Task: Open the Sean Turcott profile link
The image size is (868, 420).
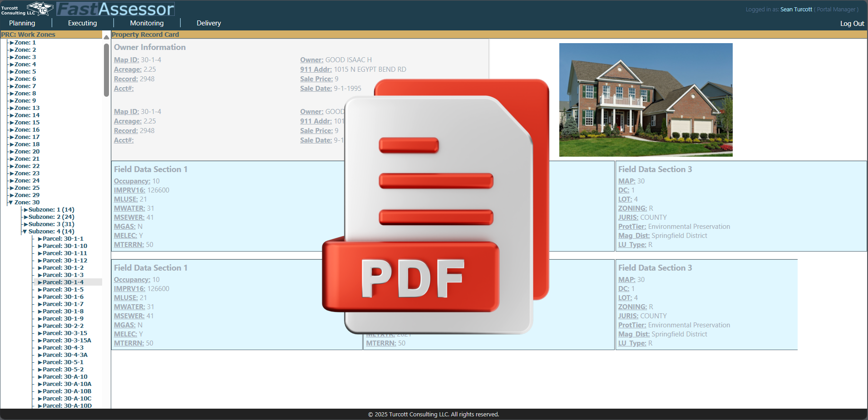Action: point(795,9)
